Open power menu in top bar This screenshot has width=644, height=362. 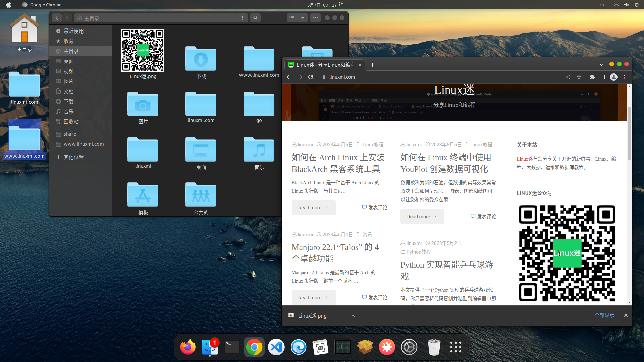637,5
